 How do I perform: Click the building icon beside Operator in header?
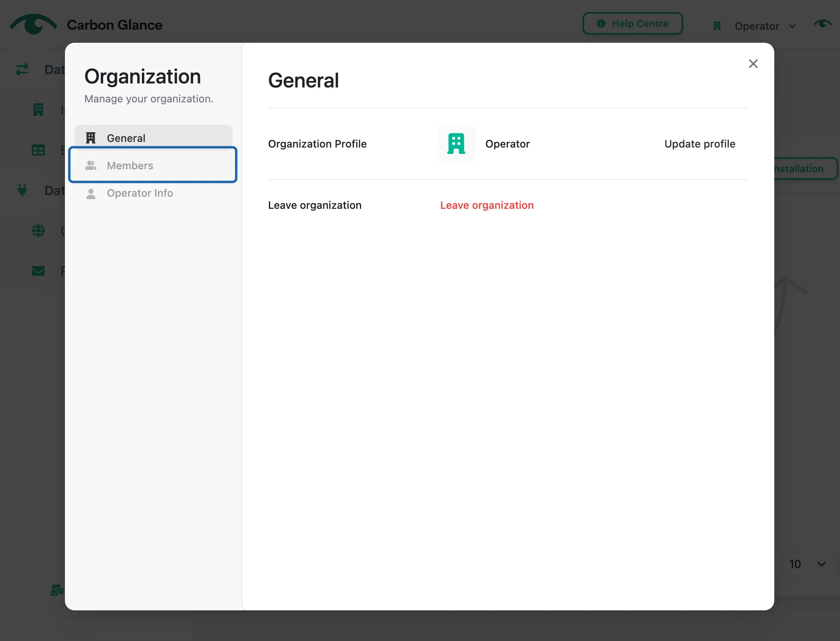pos(717,26)
